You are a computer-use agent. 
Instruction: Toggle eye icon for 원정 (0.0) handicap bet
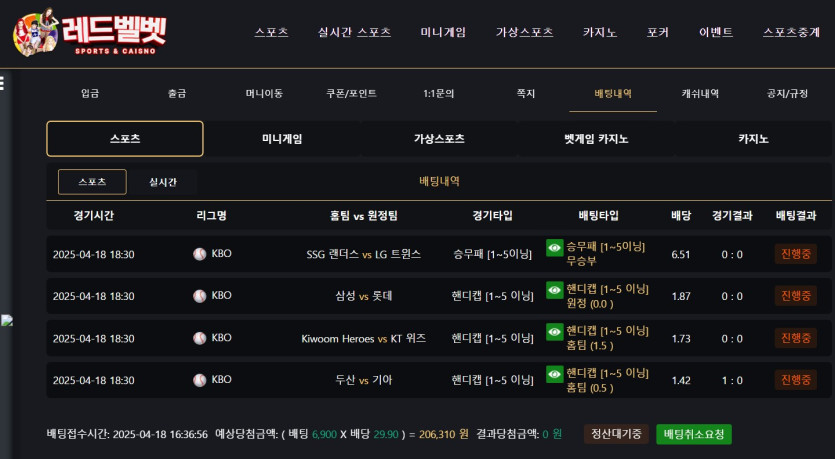pos(554,289)
